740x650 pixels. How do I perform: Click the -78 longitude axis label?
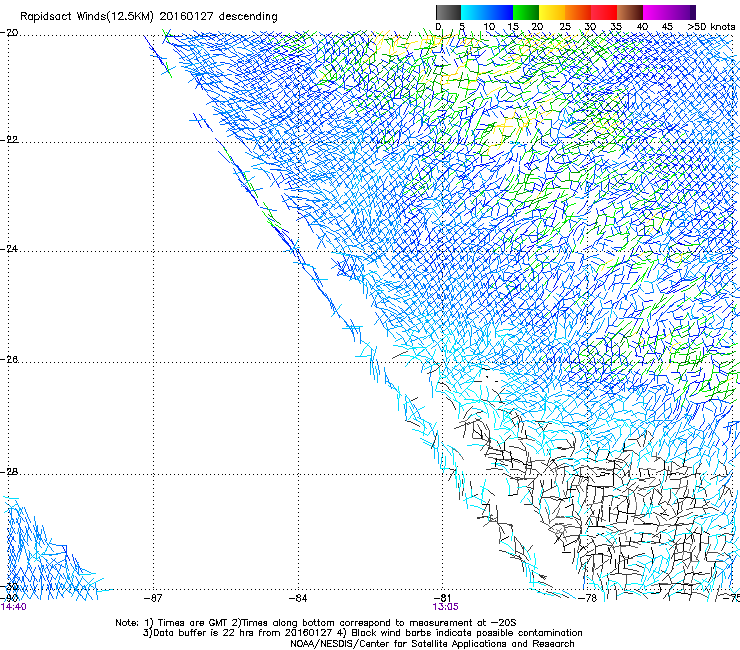[x=588, y=598]
